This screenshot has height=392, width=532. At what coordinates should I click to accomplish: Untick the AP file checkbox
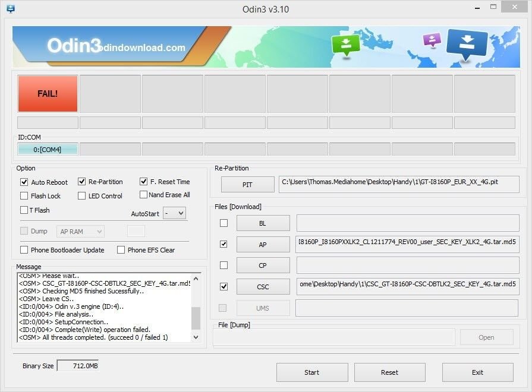pos(223,244)
